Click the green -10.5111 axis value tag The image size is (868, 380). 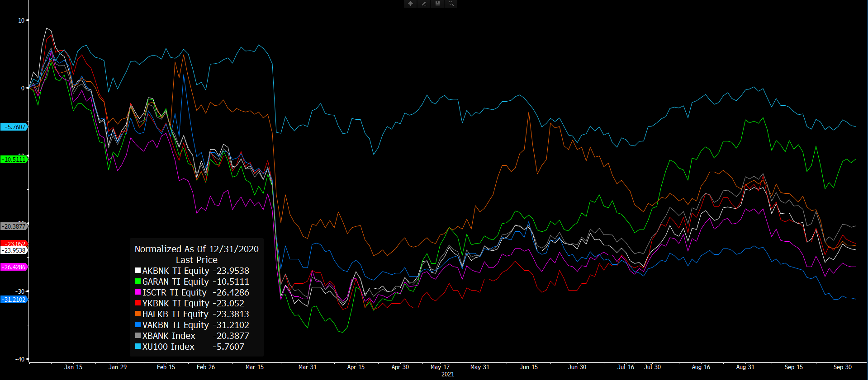pyautogui.click(x=14, y=160)
